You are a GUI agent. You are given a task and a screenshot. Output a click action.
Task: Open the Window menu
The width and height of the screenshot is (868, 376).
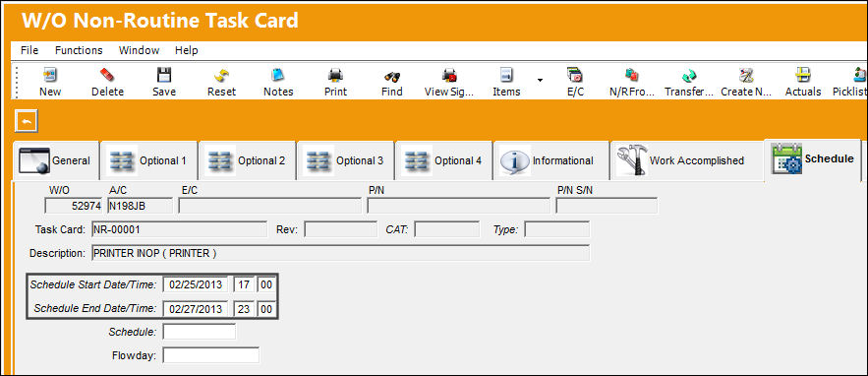pyautogui.click(x=139, y=50)
